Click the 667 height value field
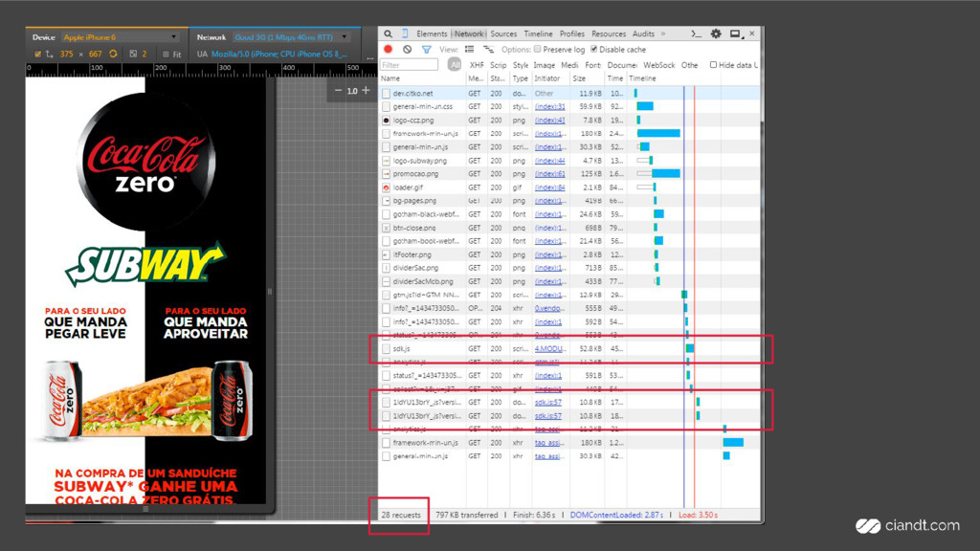Viewport: 980px width, 551px height. (95, 55)
